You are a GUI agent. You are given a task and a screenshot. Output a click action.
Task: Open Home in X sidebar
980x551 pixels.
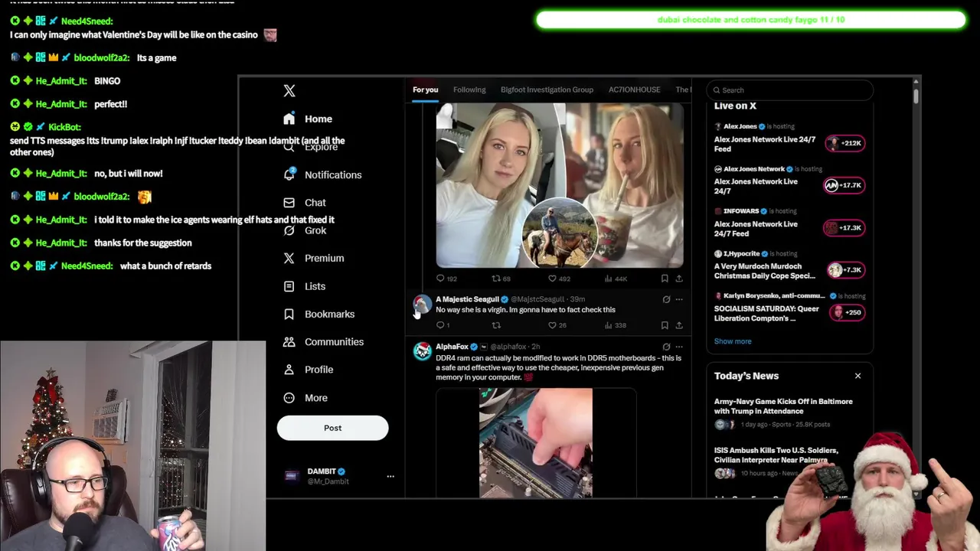pos(308,119)
